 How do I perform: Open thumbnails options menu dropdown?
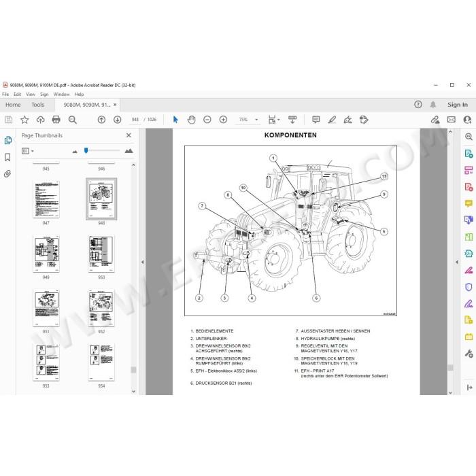tap(28, 151)
